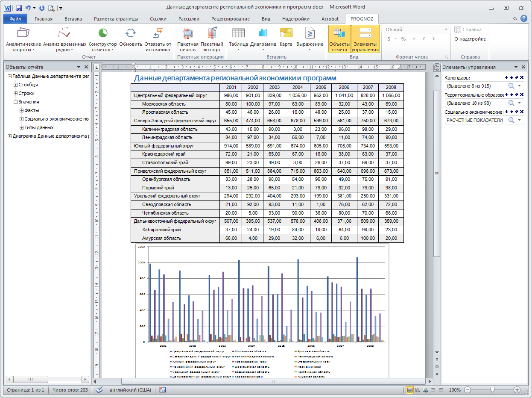Click the Refresh (Обновить) icon in the ribbon
The image size is (532, 398).
[131, 33]
